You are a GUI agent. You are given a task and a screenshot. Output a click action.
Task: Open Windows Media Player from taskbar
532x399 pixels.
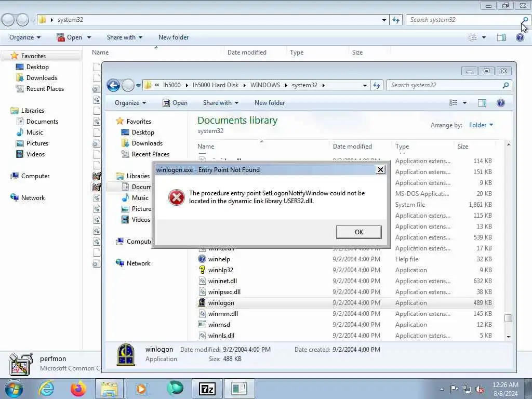pyautogui.click(x=142, y=389)
